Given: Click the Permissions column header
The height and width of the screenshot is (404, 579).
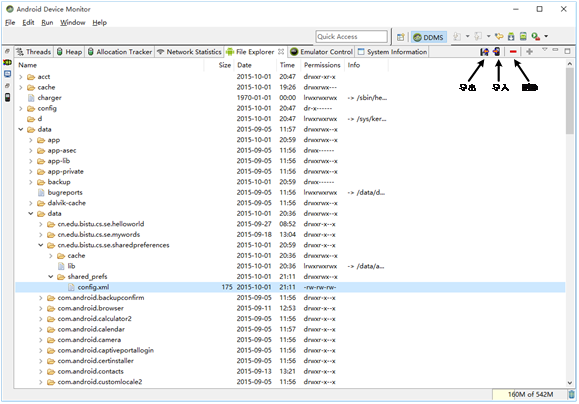Looking at the screenshot, I should click(x=322, y=65).
